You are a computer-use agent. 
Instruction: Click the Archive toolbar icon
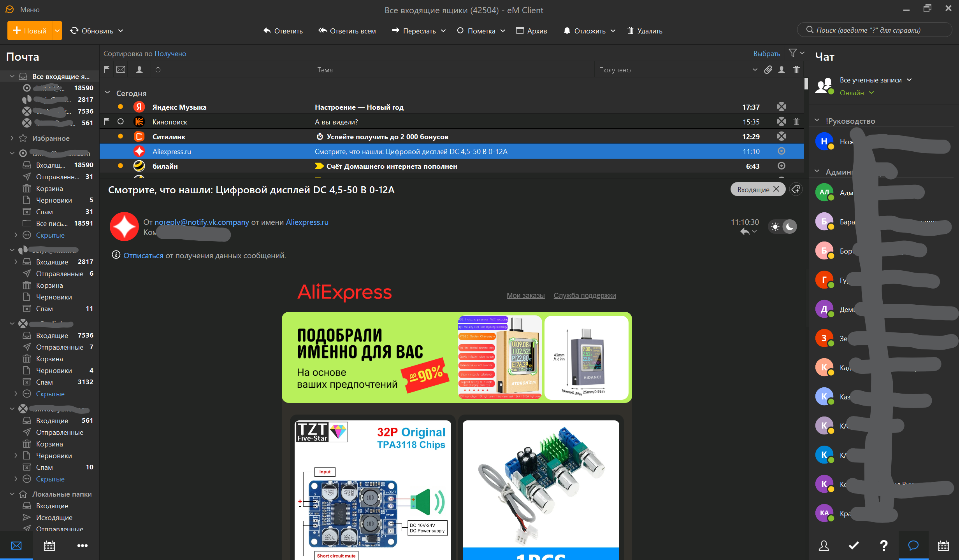[x=520, y=31]
